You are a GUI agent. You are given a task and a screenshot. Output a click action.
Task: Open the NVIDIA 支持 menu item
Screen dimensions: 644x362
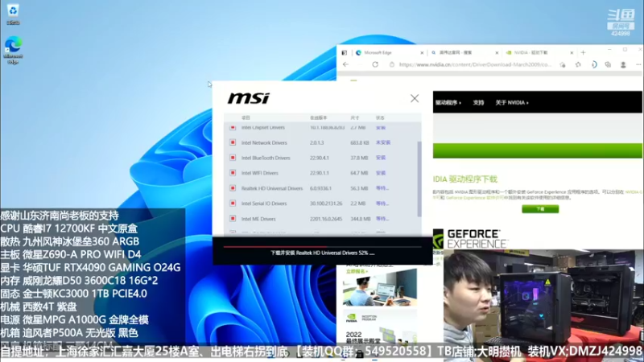coord(478,103)
